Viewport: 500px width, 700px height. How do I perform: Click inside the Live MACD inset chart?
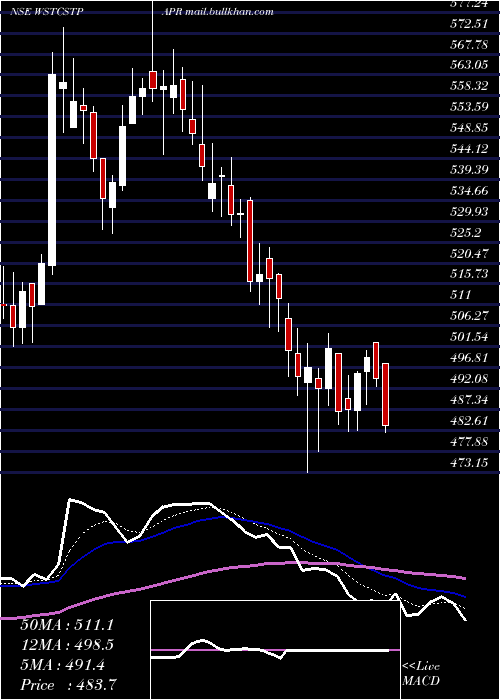(x=275, y=650)
